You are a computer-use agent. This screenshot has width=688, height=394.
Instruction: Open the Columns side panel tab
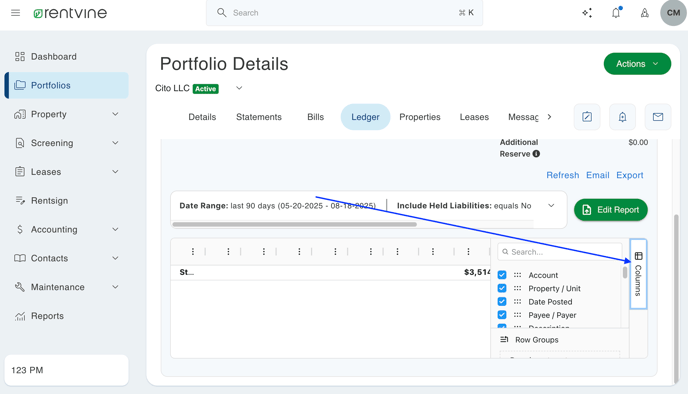point(638,274)
